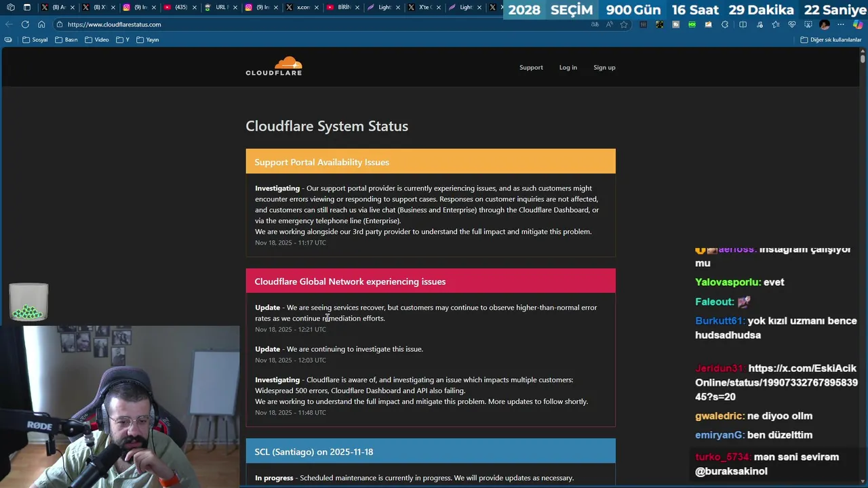The height and width of the screenshot is (488, 868).
Task: Click the Sign up link
Action: 604,67
